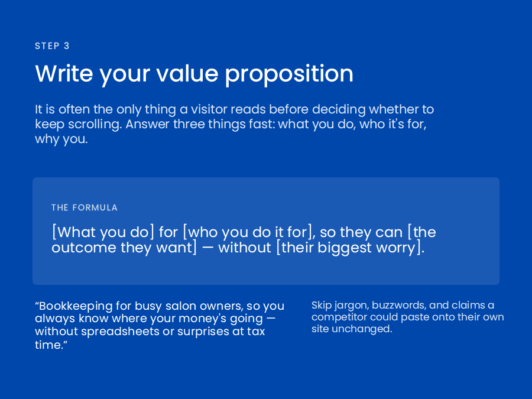
Task: Click the word 'without' in the formula text
Action: (x=245, y=248)
